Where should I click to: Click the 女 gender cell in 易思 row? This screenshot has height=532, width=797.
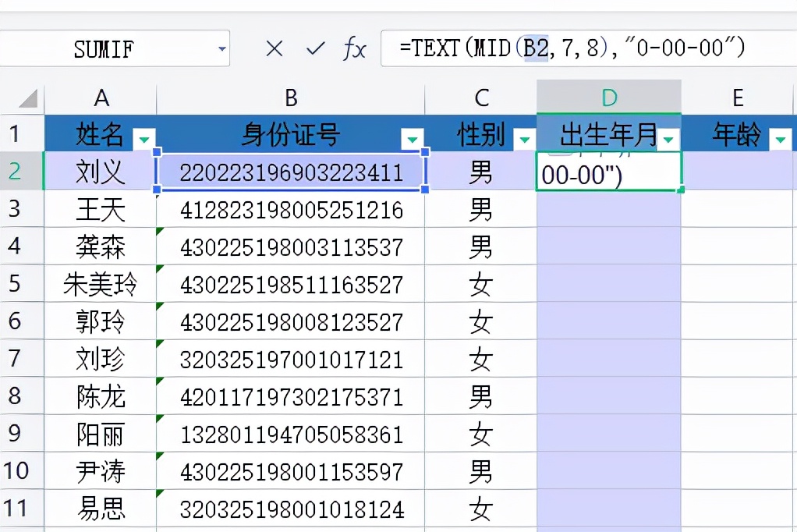pyautogui.click(x=481, y=508)
